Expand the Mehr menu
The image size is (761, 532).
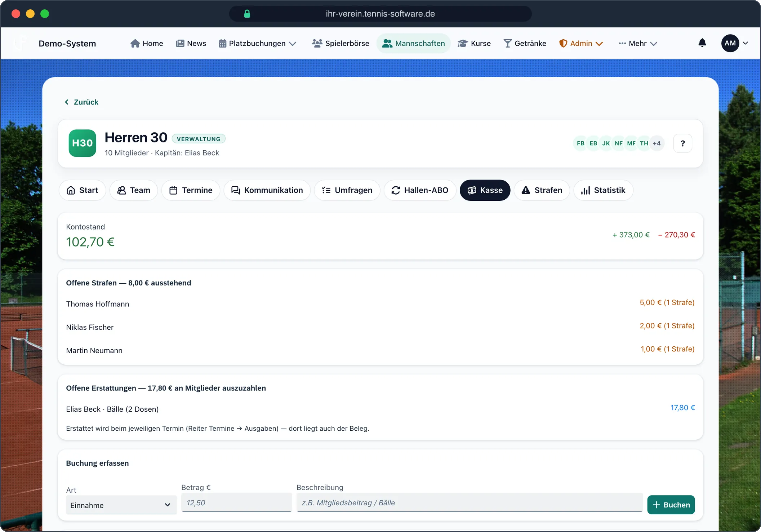tap(638, 43)
